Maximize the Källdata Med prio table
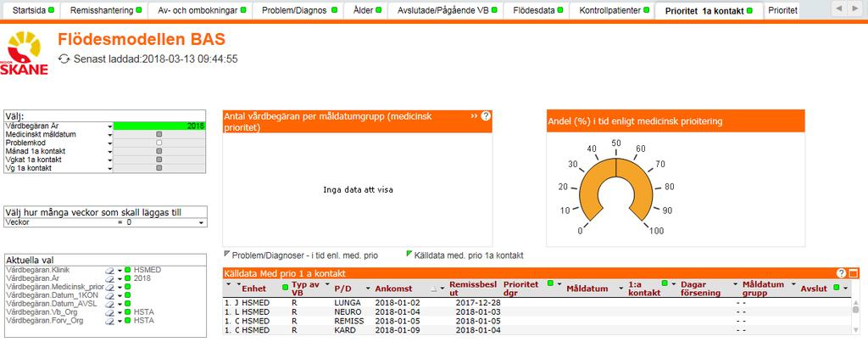This screenshot has height=342, width=868. coord(853,272)
